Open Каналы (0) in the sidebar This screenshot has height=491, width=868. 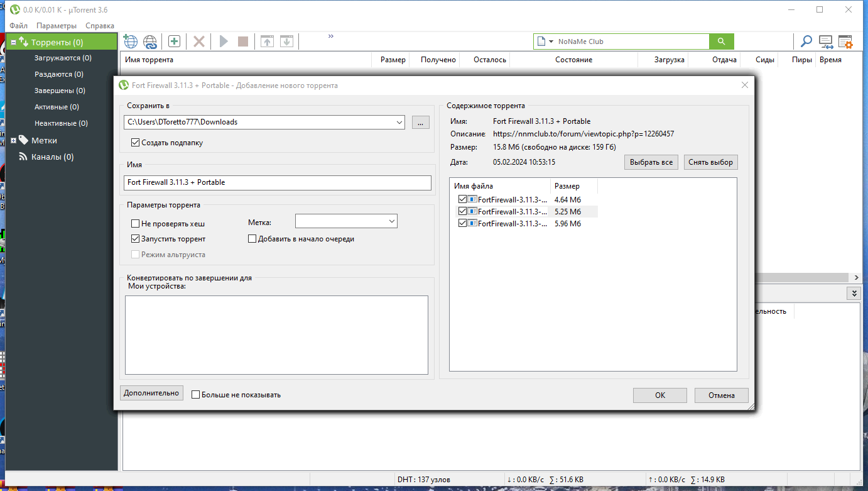click(52, 157)
